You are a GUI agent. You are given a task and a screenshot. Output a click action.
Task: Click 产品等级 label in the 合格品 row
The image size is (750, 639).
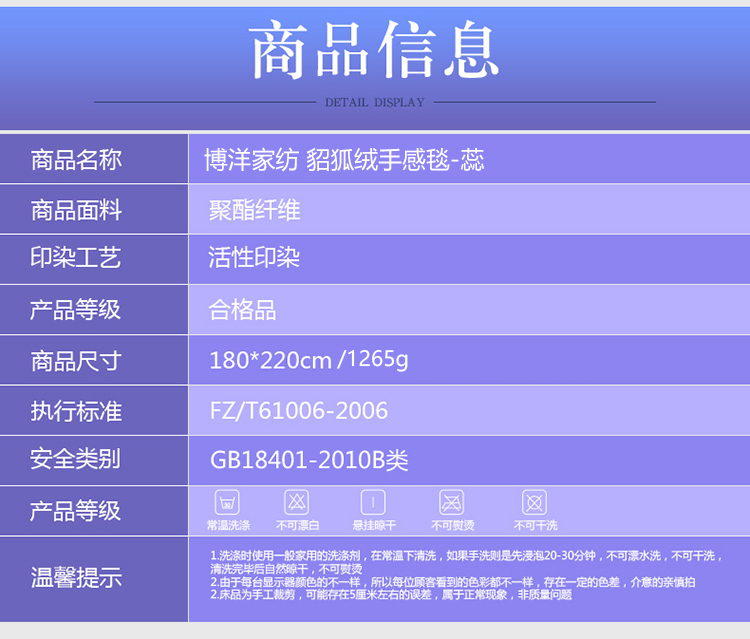coord(76,309)
